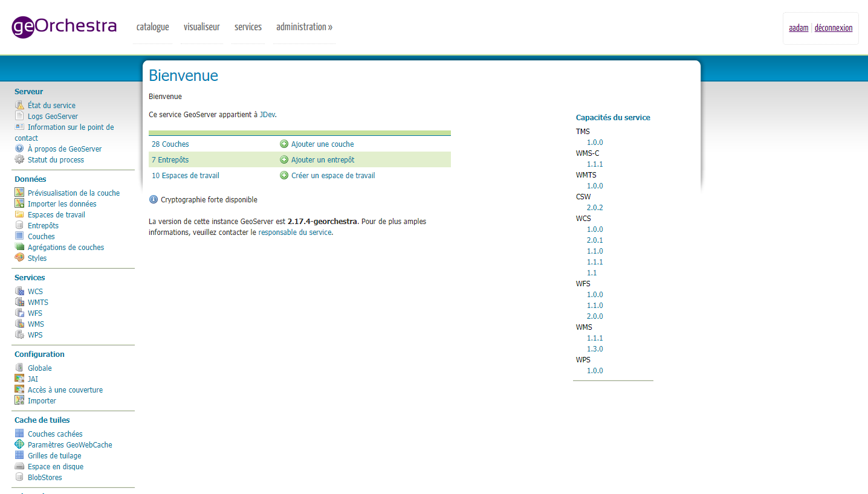Open the Styles link under Données
The height and width of the screenshot is (494, 868).
coord(37,258)
